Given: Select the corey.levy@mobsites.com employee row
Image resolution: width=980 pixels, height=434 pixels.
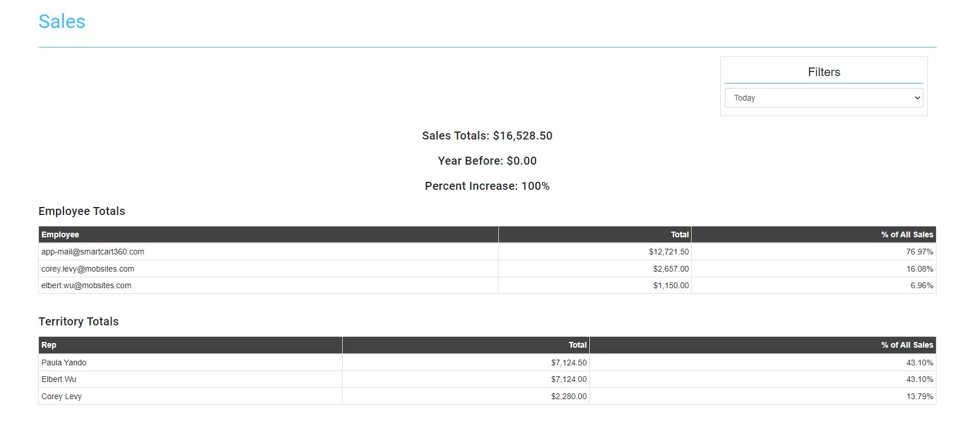Looking at the screenshot, I should point(88,269).
